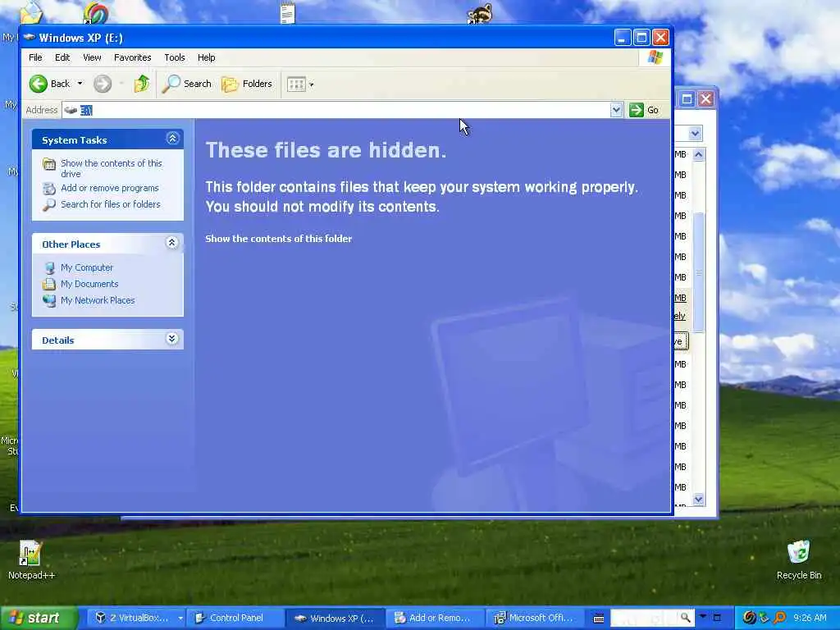Open My Computer from Other Places
Viewport: 840px width, 630px height.
pos(87,267)
